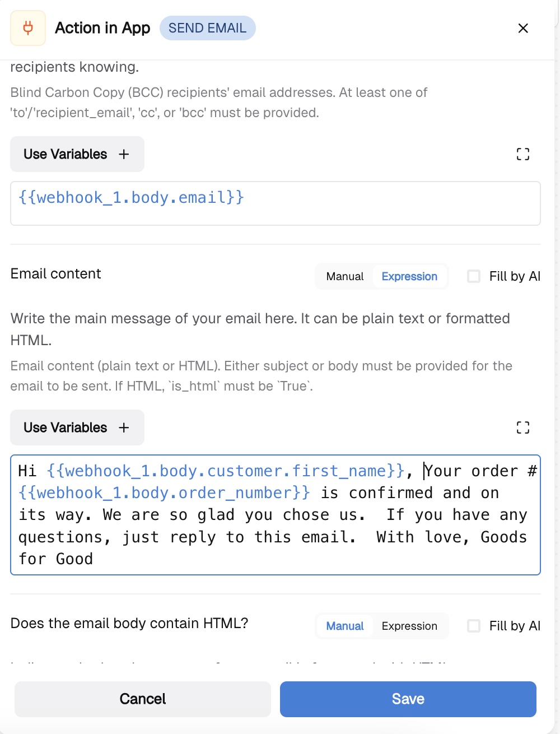Image resolution: width=560 pixels, height=734 pixels.
Task: Save the Send Email action
Action: (408, 699)
